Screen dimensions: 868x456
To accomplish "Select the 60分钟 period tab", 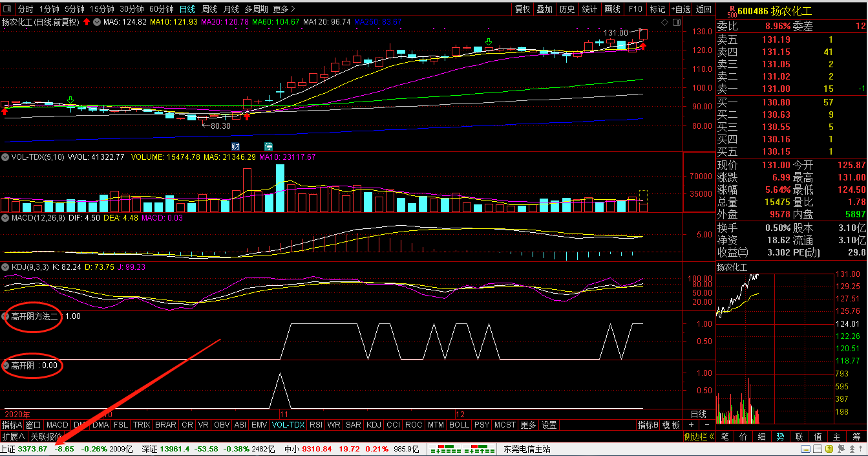I will click(161, 9).
